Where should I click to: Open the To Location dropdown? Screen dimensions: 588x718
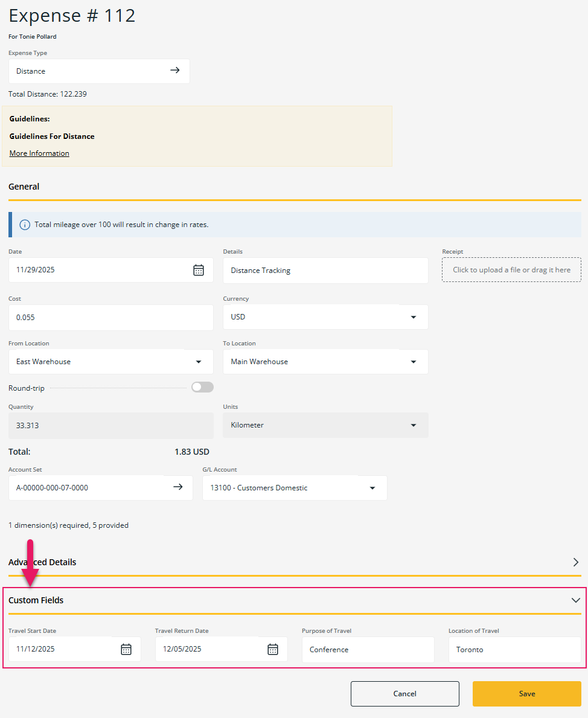tap(413, 361)
